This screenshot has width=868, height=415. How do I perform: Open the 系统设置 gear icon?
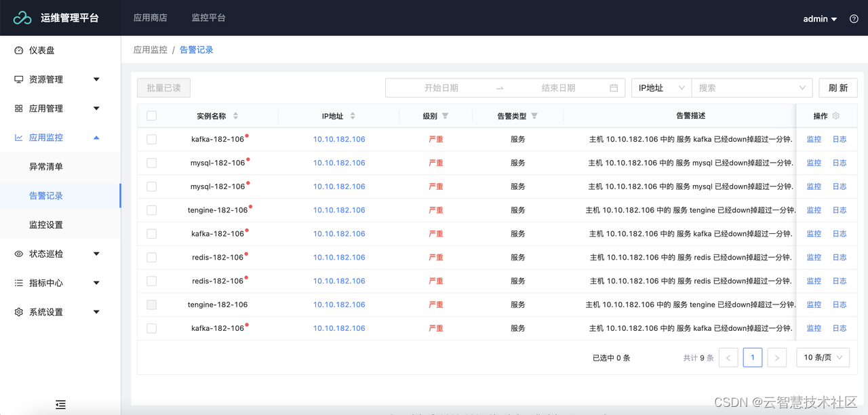tap(19, 311)
